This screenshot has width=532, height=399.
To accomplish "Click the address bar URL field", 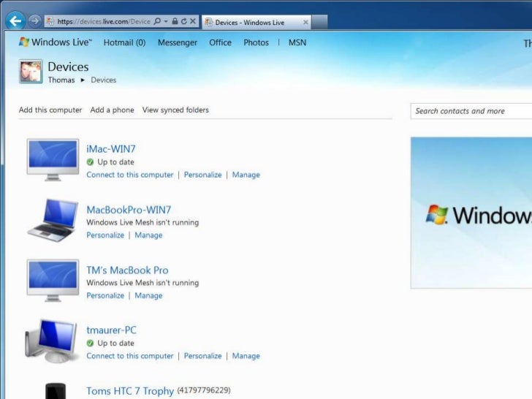I will click(104, 21).
